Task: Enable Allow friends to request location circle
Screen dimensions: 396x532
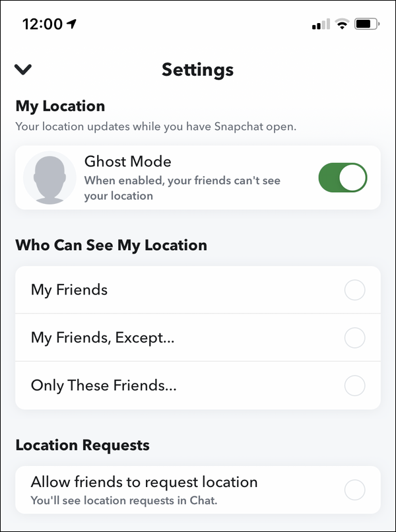Action: pos(354,490)
